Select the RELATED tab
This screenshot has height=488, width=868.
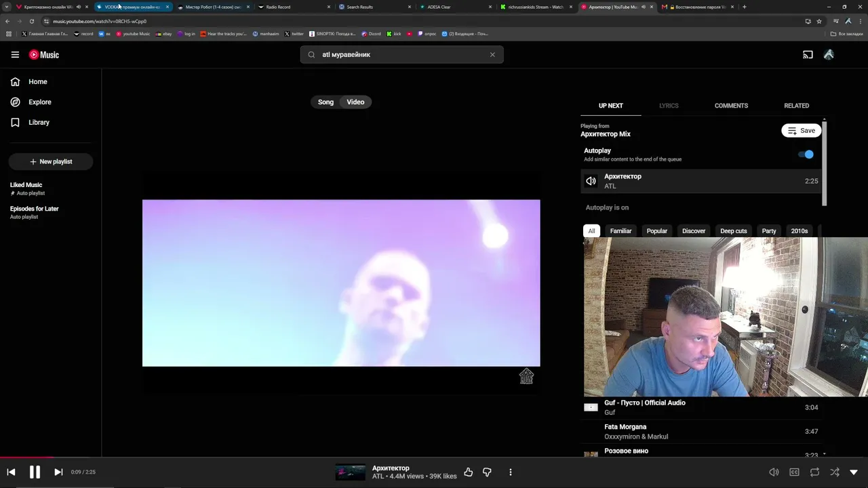796,106
